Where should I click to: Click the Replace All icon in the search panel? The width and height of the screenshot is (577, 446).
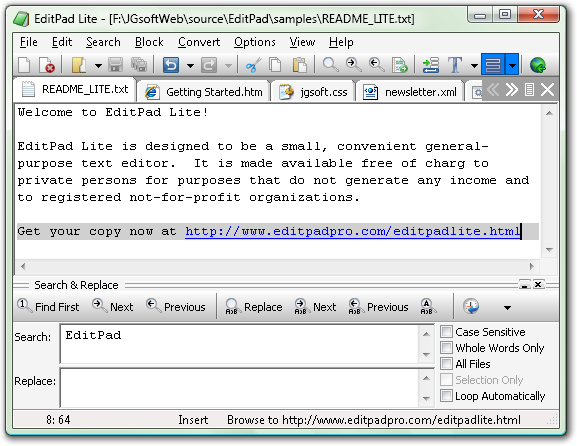pos(427,307)
